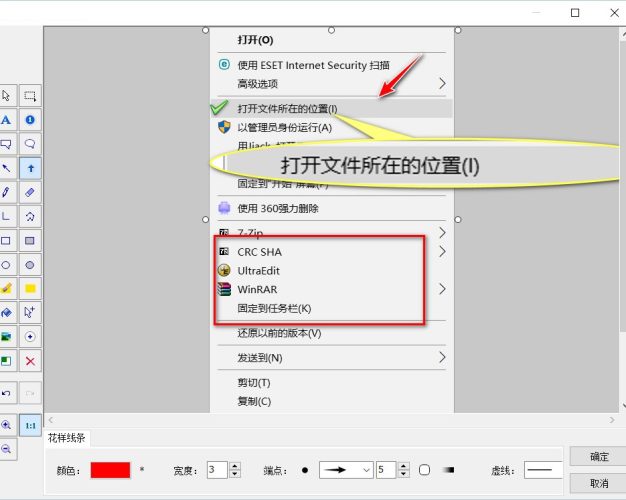Choose the hollow ellipse tool

click(x=7, y=265)
